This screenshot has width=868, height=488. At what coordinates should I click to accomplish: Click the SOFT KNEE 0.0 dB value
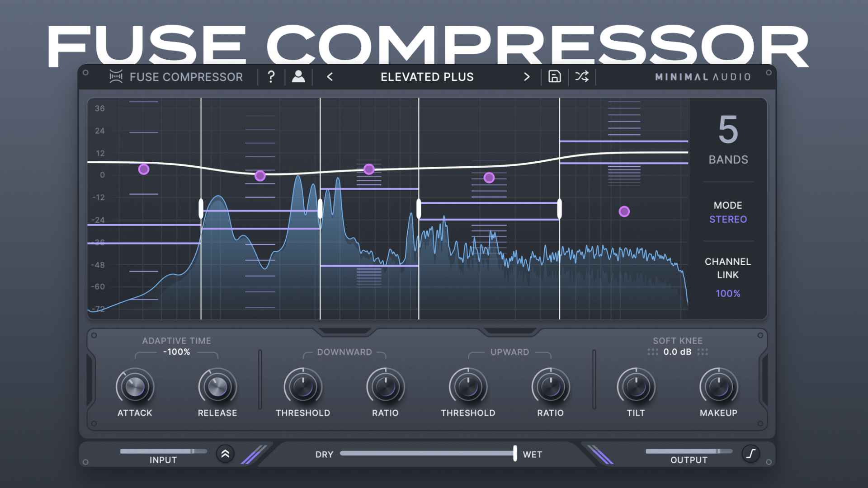click(x=677, y=352)
